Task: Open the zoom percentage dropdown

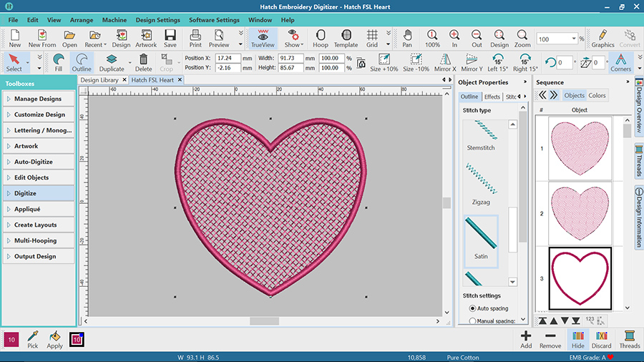Action: coord(574,39)
